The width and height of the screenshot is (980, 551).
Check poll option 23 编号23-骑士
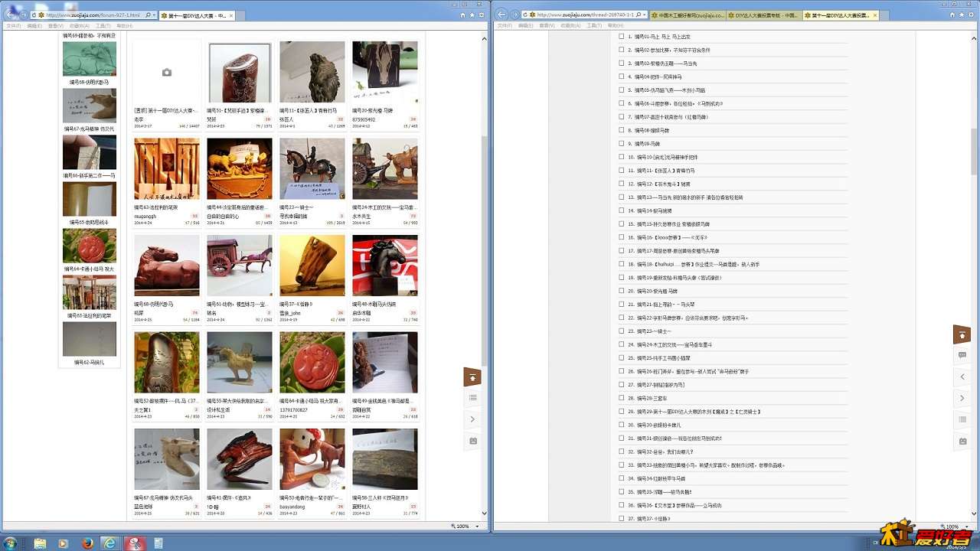[622, 331]
